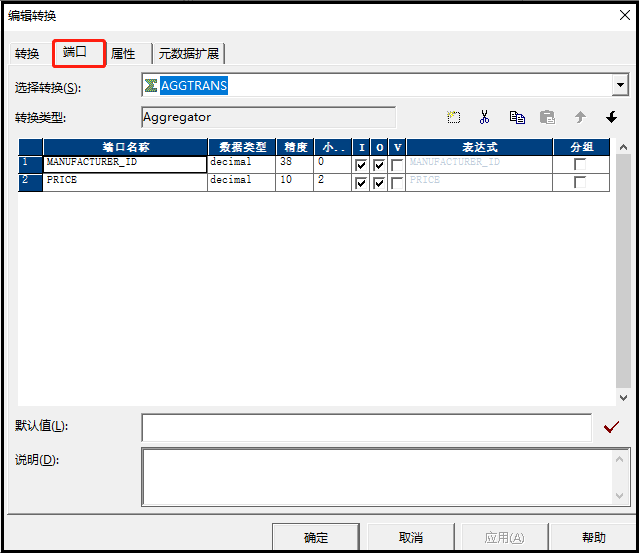Click scale value 0 for MANUFACTURER_ID

(x=333, y=164)
